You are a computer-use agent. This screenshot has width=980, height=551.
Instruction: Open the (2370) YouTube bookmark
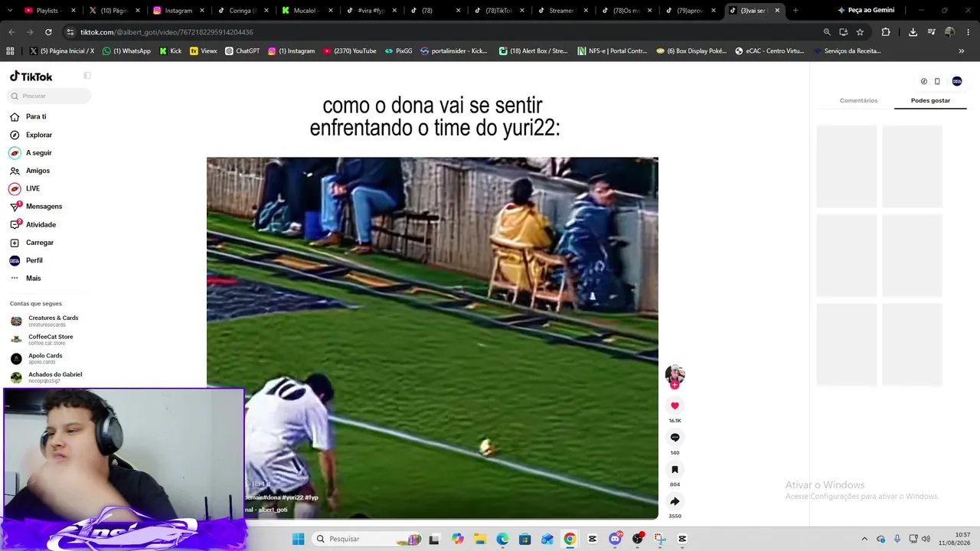(350, 51)
